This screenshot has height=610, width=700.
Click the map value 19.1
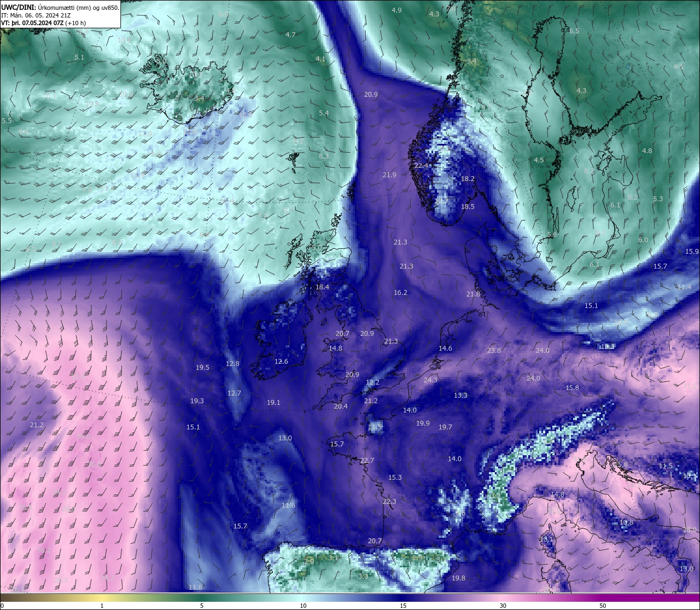pos(273,403)
